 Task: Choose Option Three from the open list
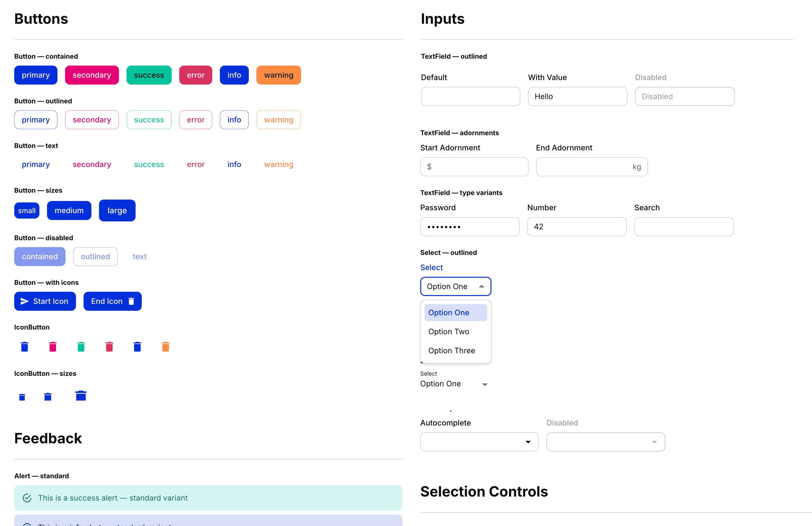tap(451, 351)
